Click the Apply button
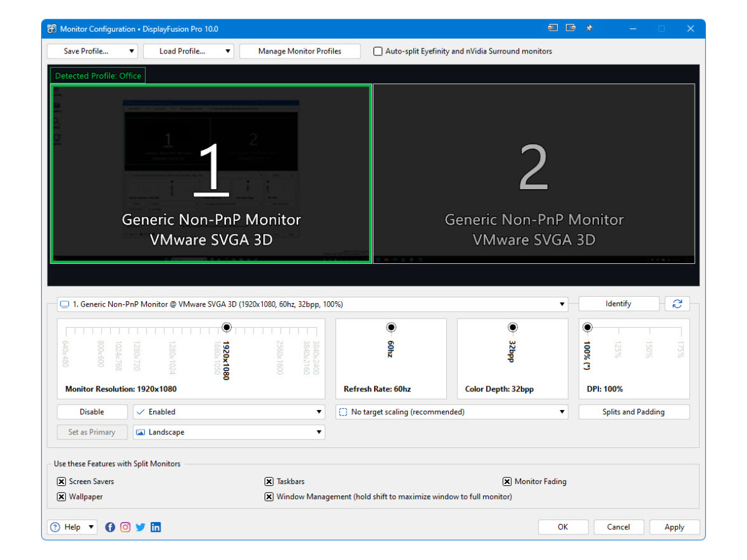This screenshot has height=560, width=747. click(x=674, y=527)
